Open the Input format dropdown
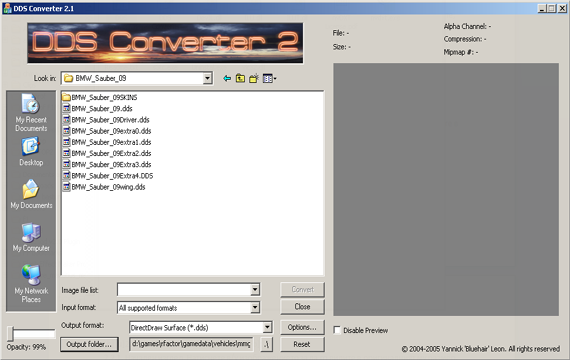 tap(255, 308)
